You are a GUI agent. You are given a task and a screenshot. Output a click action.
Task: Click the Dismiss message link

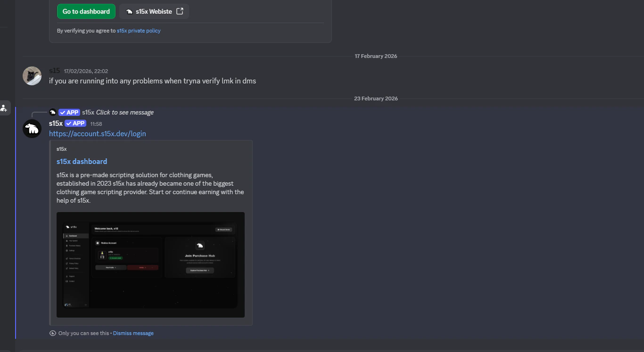(133, 333)
